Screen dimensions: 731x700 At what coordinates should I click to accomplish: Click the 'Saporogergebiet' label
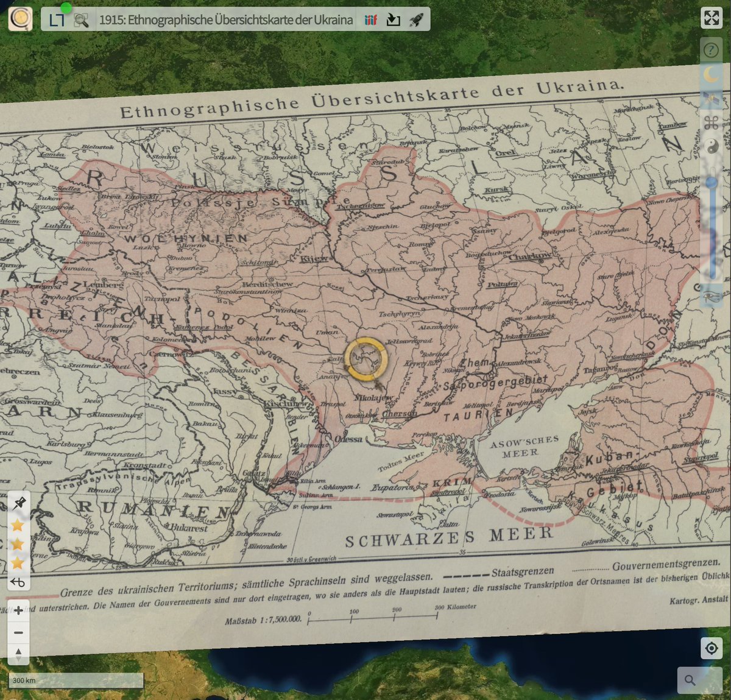tap(495, 382)
